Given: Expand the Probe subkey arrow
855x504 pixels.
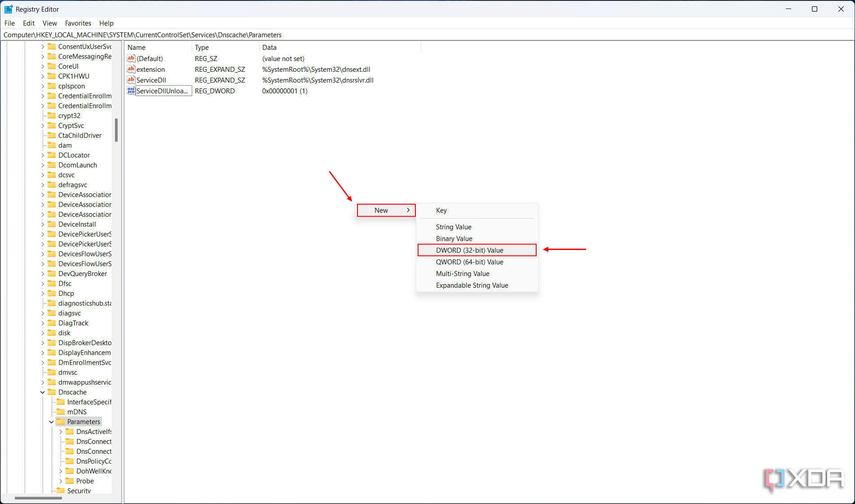Looking at the screenshot, I should (61, 481).
